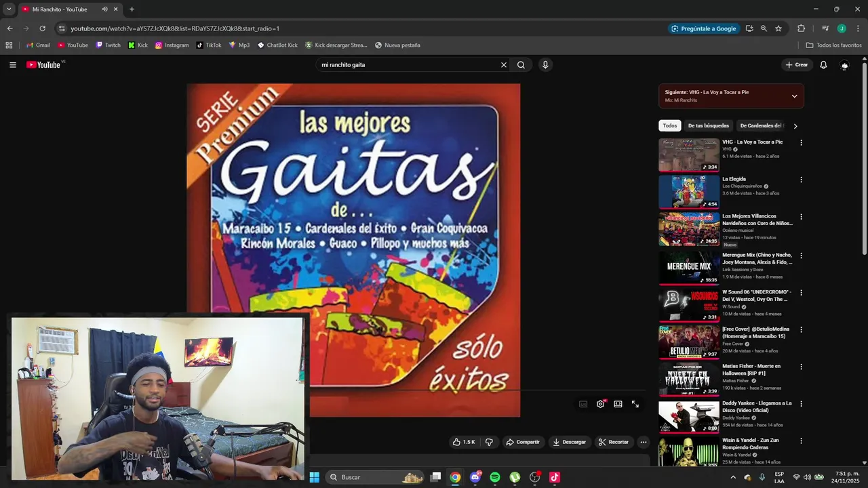Mute the Mi Ranchito tab audio
Image resolution: width=868 pixels, height=488 pixels.
coord(104,9)
